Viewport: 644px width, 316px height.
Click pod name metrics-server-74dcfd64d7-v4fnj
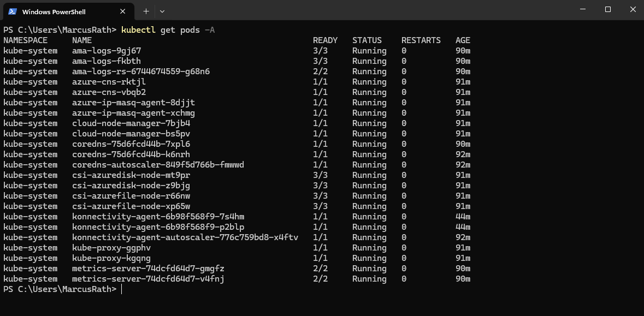pyautogui.click(x=148, y=279)
